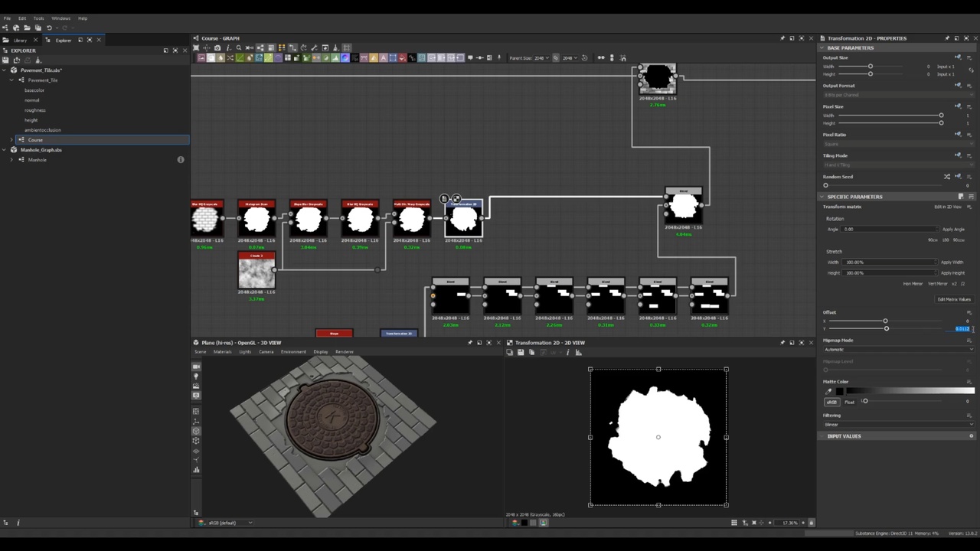Click Edit Matrix Values button
980x551 pixels.
tap(954, 299)
